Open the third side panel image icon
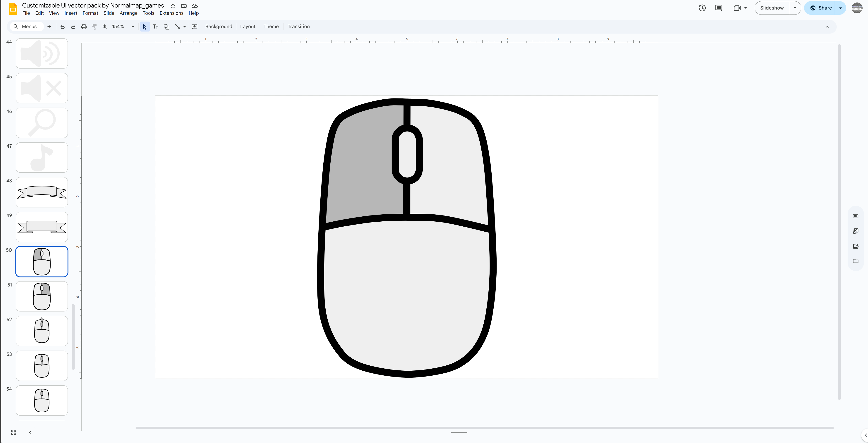Viewport: 868px width, 443px height. tap(856, 246)
